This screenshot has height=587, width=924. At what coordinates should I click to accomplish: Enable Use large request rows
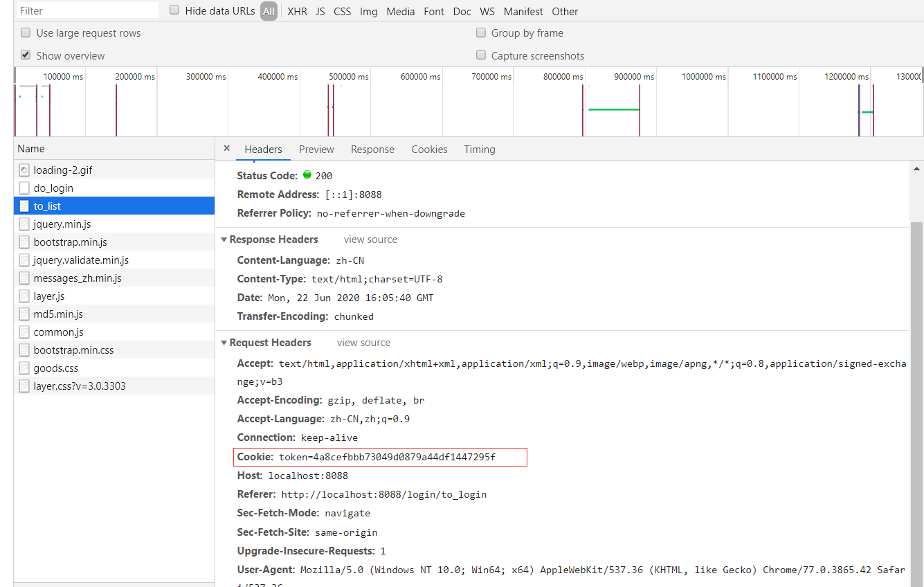26,33
